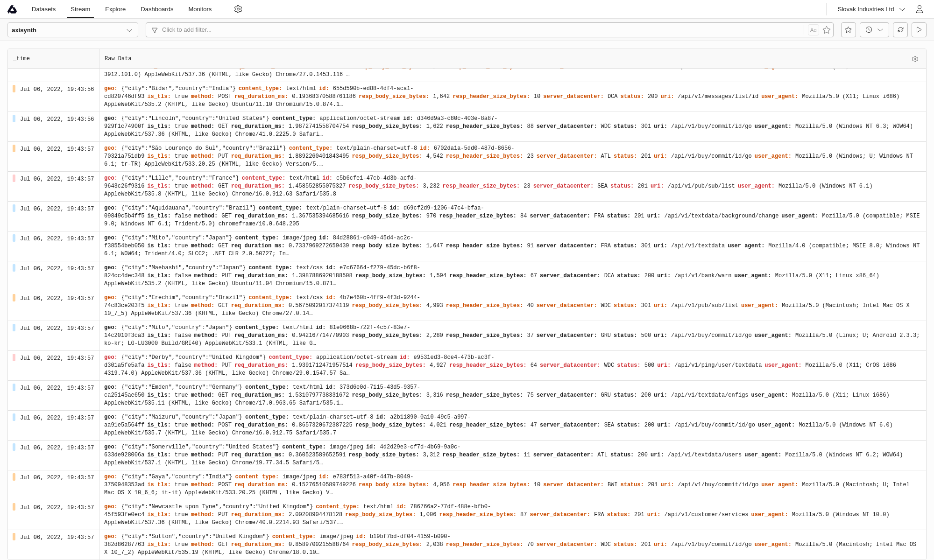Open the time range clock dropdown
934x560 pixels.
[874, 30]
